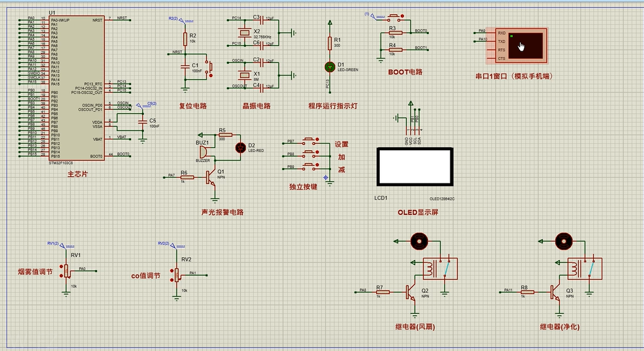Screen dimensions: 644x351
Task: Decrease RV1 smoke potentiometer with down arrow
Action: pos(62,275)
